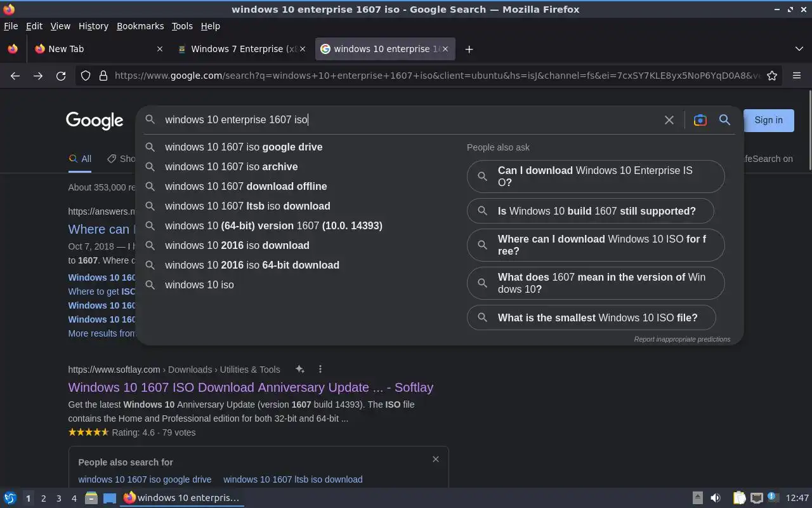Open the Firefox hamburger menu

click(797, 76)
